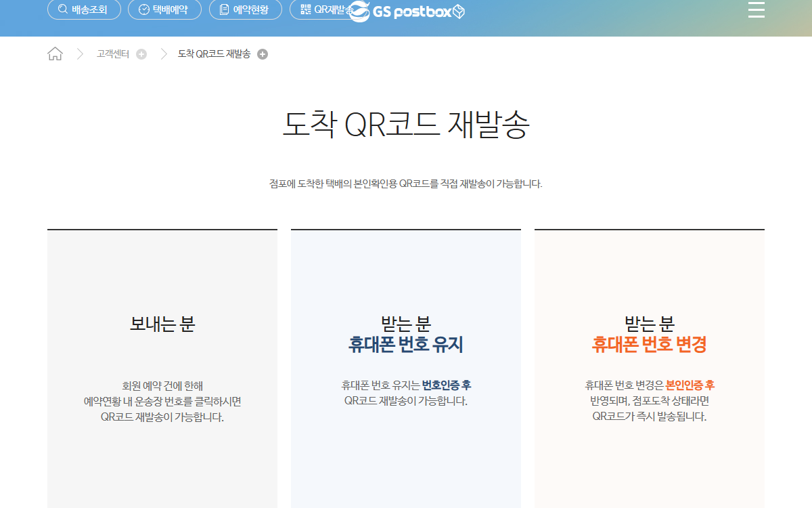Select the 보내는 분 card
The image size is (812, 508).
[162, 368]
